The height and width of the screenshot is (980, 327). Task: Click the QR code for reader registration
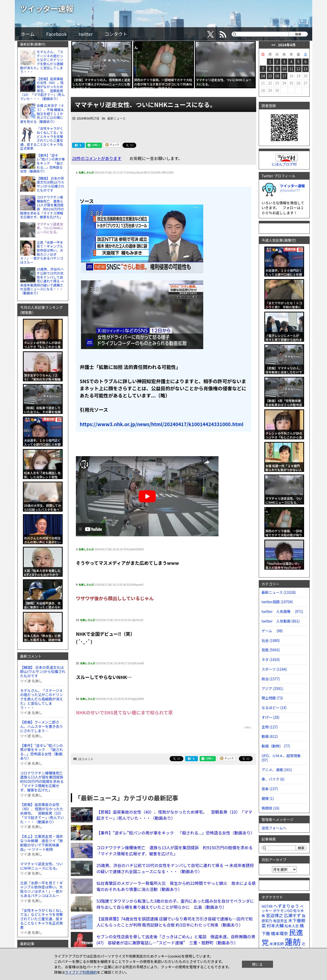(284, 127)
